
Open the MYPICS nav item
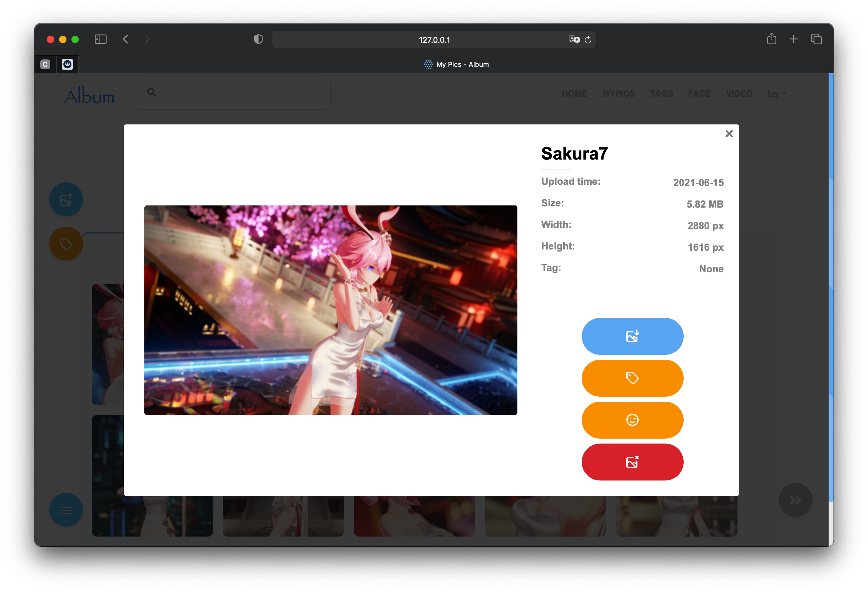618,93
